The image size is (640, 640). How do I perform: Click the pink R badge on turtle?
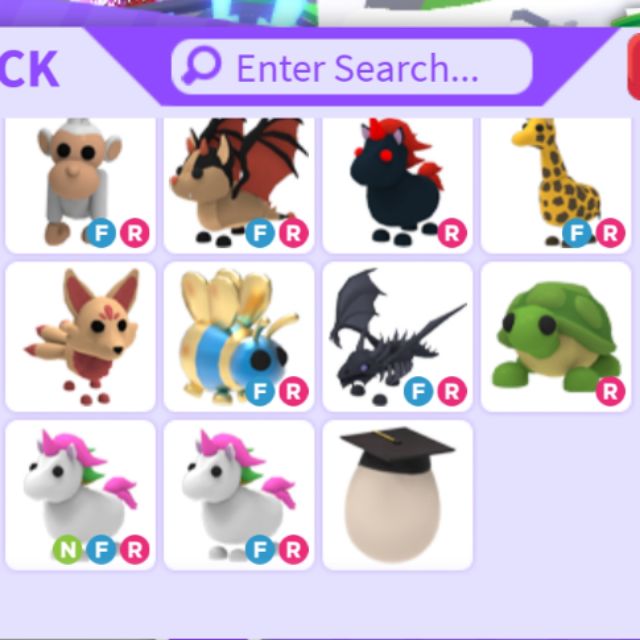click(610, 391)
